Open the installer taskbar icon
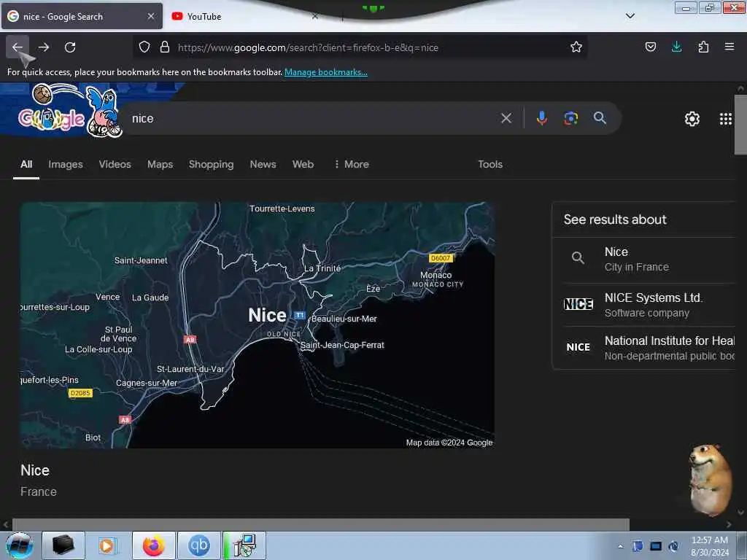747x560 pixels. [244, 545]
